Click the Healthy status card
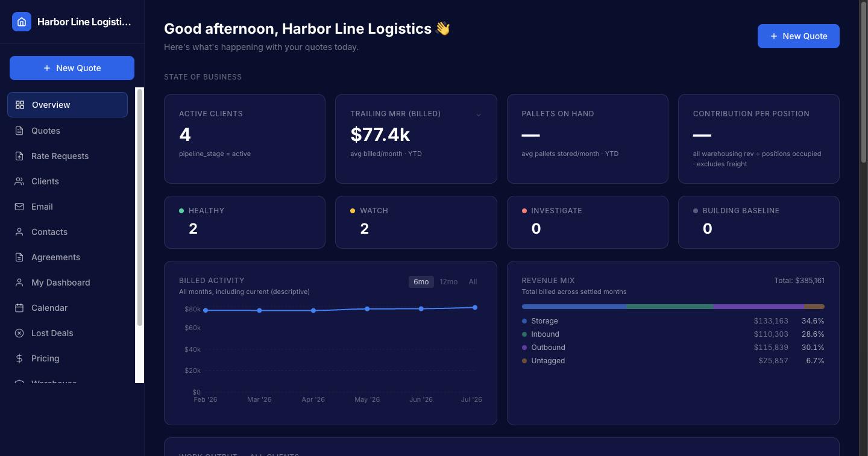Viewport: 868px width, 456px height. click(x=245, y=222)
